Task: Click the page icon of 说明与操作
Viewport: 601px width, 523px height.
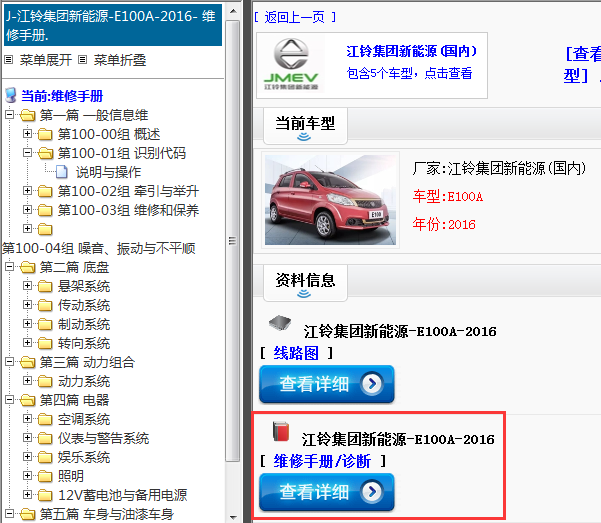Action: (62, 172)
